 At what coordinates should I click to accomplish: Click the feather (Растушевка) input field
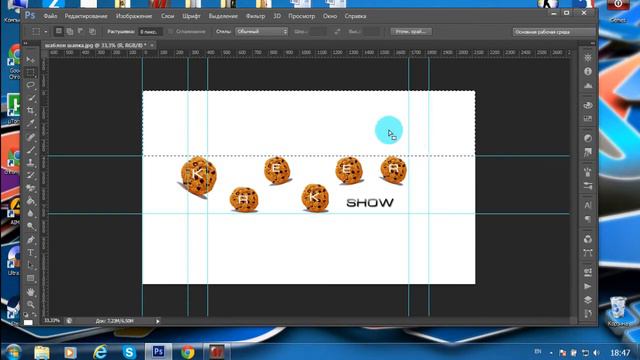pyautogui.click(x=150, y=31)
